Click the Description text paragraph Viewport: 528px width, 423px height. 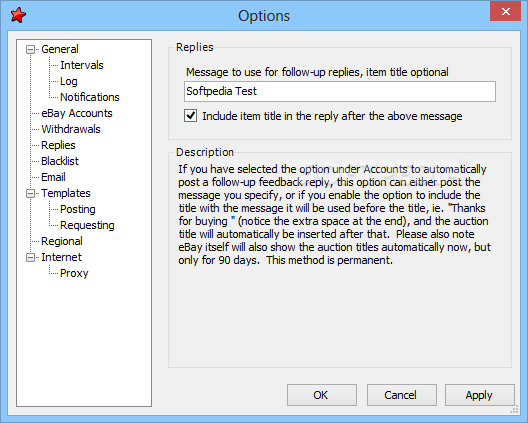point(334,215)
